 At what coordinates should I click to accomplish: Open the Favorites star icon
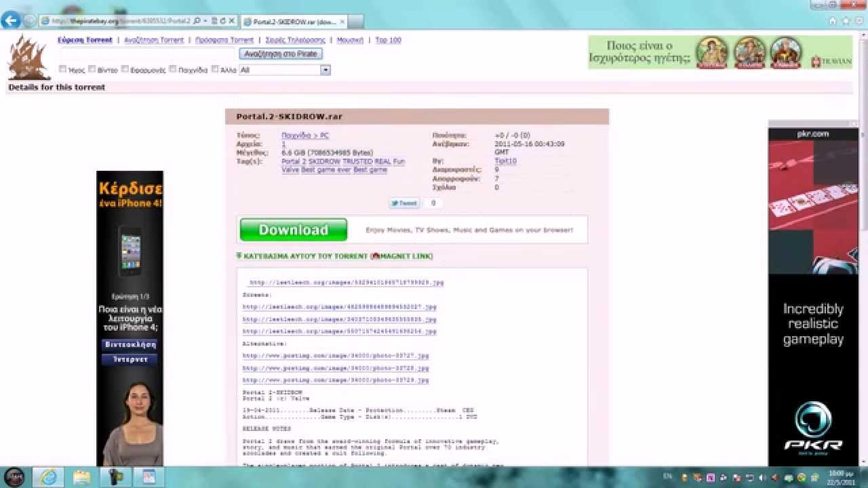click(844, 21)
